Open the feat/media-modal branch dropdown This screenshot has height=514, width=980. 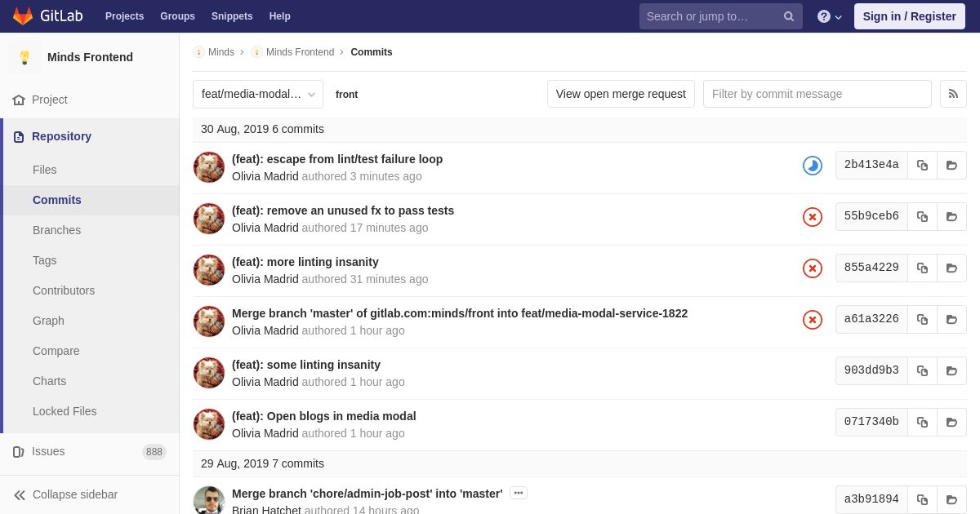pos(258,94)
